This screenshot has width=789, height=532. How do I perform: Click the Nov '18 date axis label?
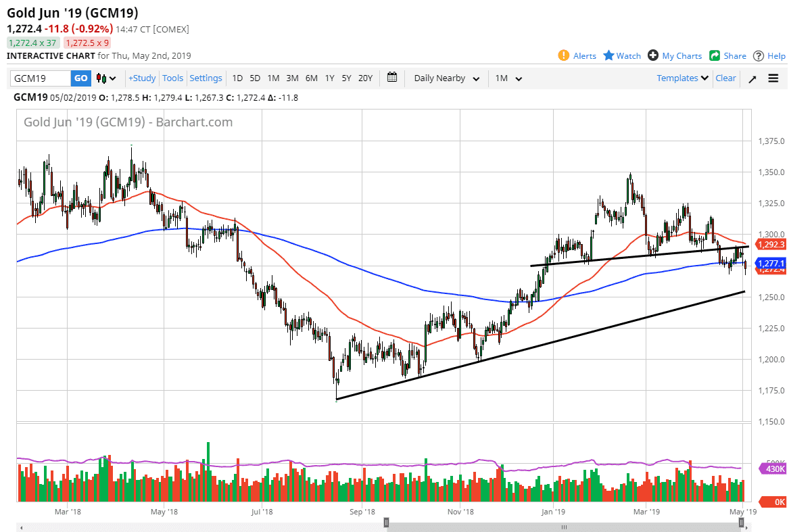tap(460, 511)
